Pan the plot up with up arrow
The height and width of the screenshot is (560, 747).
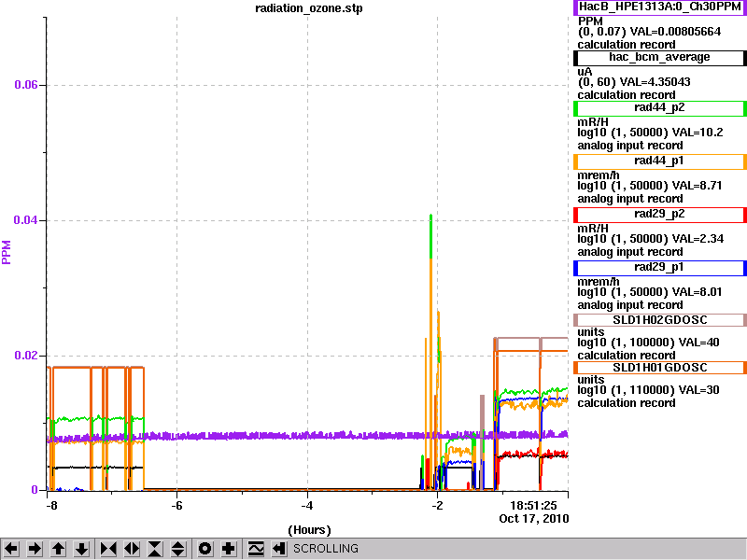tap(59, 549)
